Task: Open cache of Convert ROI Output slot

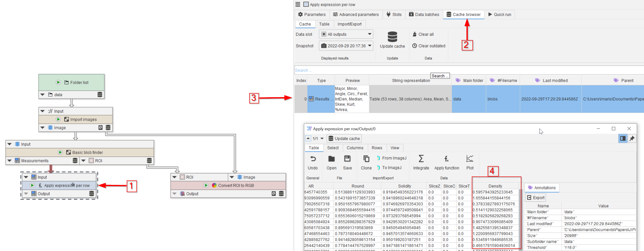Action: click(281, 194)
